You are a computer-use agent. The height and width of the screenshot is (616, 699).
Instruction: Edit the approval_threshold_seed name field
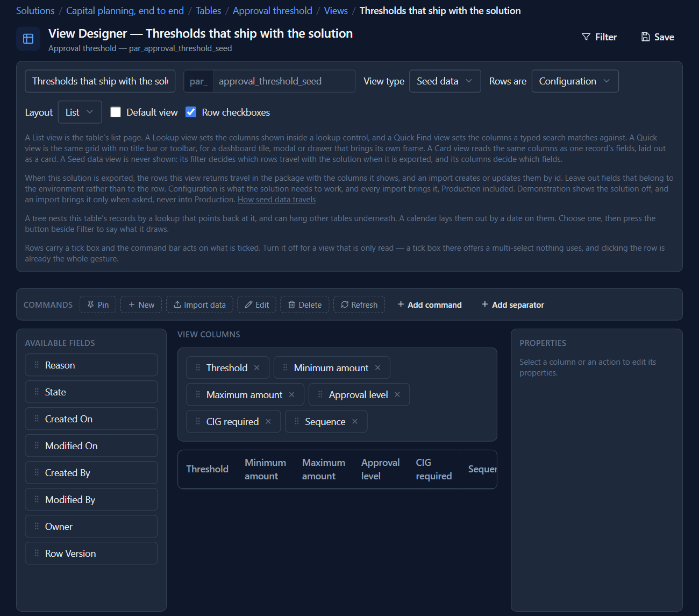(284, 81)
